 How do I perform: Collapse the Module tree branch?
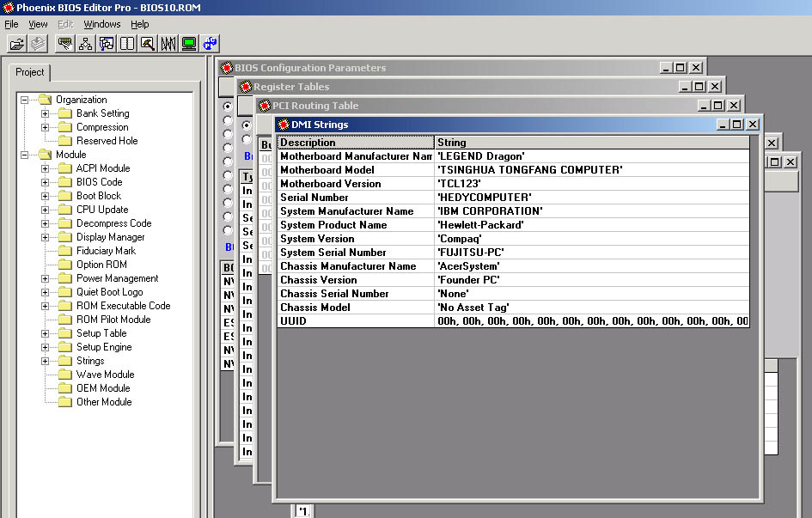[x=25, y=155]
